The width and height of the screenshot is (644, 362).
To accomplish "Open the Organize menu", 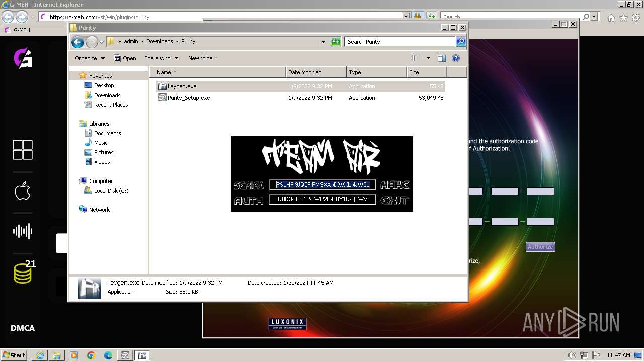I will (x=90, y=58).
